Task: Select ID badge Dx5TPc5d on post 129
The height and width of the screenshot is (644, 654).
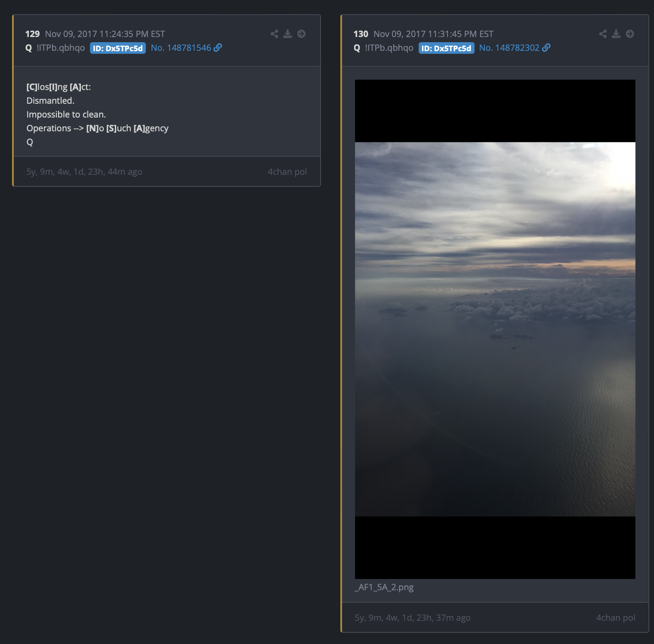Action: point(118,48)
